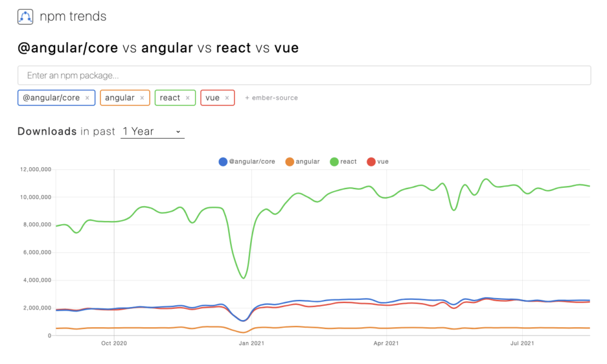Toggle @angular/core series via blue legend dot
The height and width of the screenshot is (364, 607).
(223, 161)
